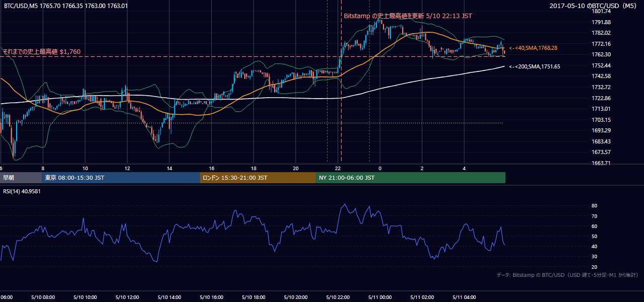644x302 pixels.
Task: Click the hour tick 18 under the price chart
Action: coord(254,168)
